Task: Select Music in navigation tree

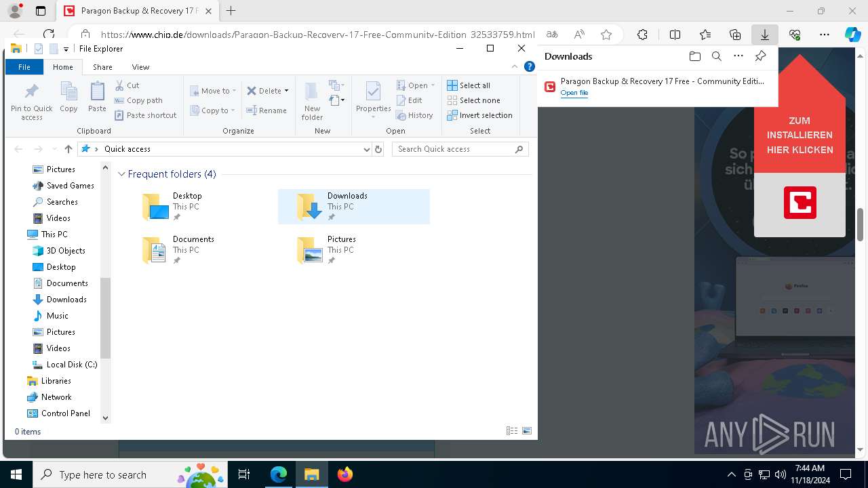Action: pos(51,316)
